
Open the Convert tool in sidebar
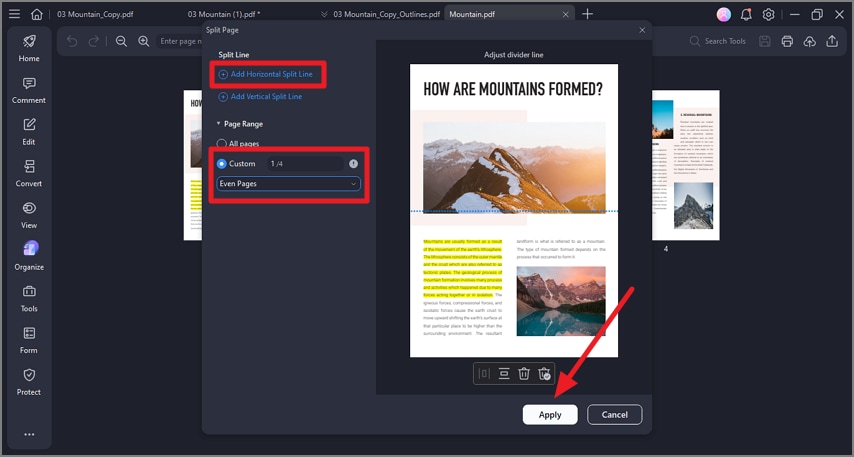29,173
